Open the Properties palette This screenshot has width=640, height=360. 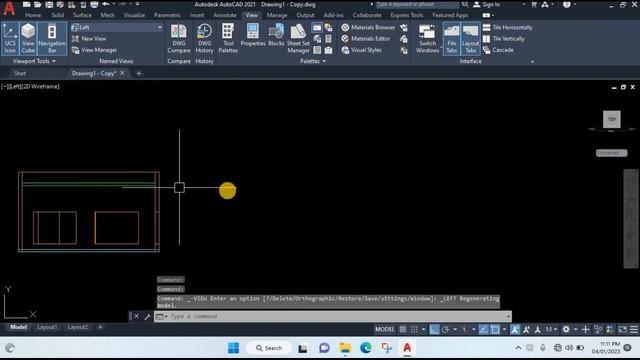tap(253, 35)
